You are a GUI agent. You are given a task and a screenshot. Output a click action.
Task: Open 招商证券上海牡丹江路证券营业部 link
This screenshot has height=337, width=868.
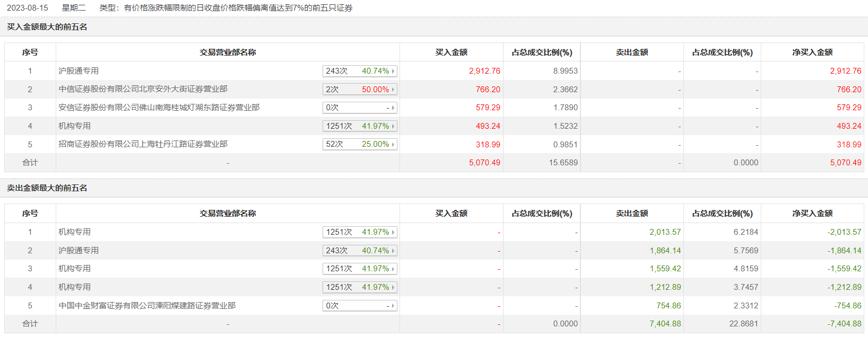pos(143,144)
